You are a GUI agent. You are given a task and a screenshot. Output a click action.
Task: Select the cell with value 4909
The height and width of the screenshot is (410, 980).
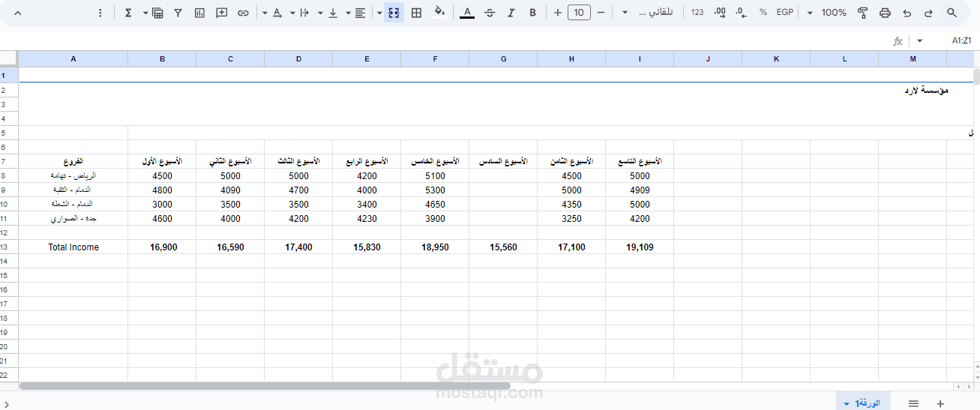[x=640, y=190]
